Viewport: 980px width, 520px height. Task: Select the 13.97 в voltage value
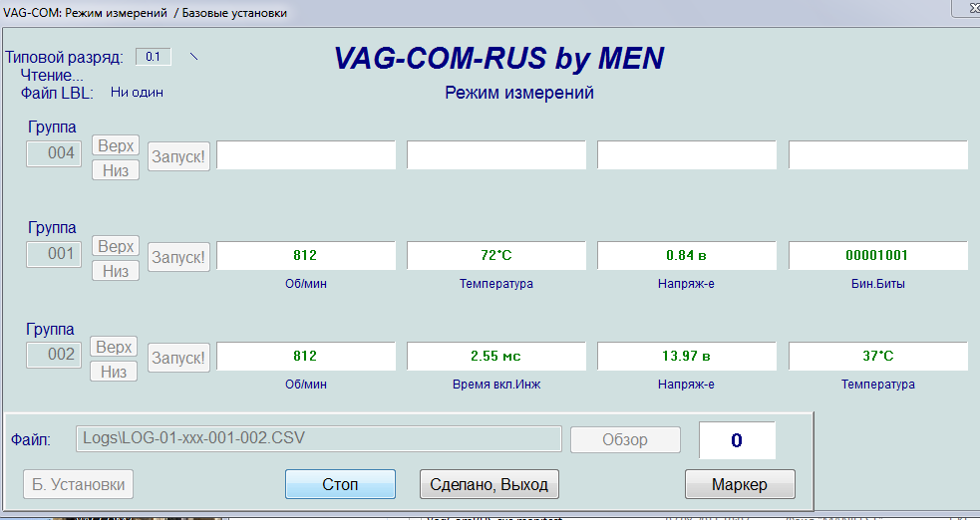click(x=686, y=357)
